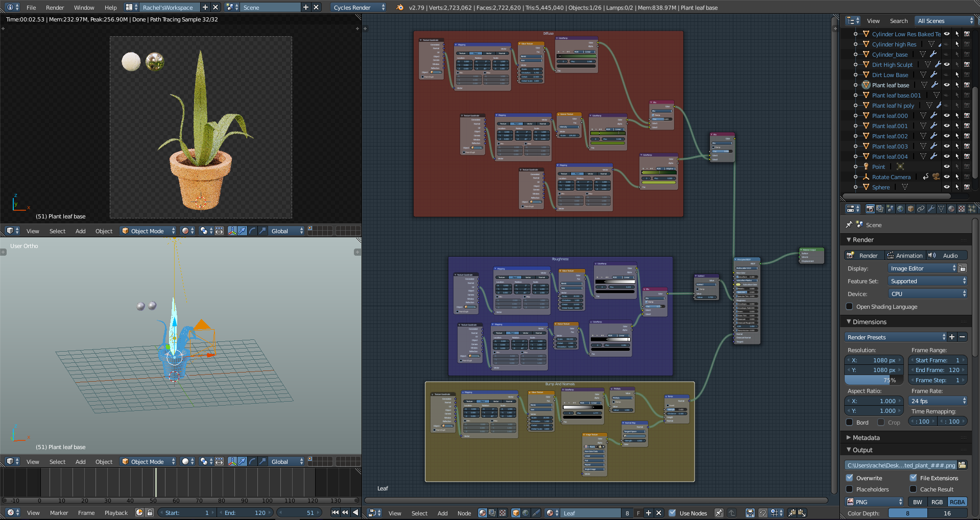Open the Material properties tab (sphere icon)
The image size is (980, 520).
[x=950, y=209]
